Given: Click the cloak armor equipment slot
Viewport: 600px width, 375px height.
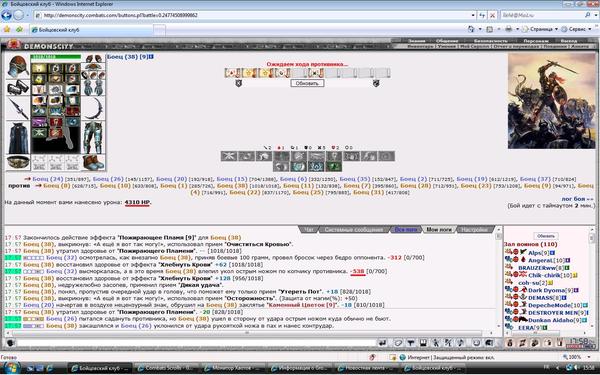Looking at the screenshot, I should (18, 138).
